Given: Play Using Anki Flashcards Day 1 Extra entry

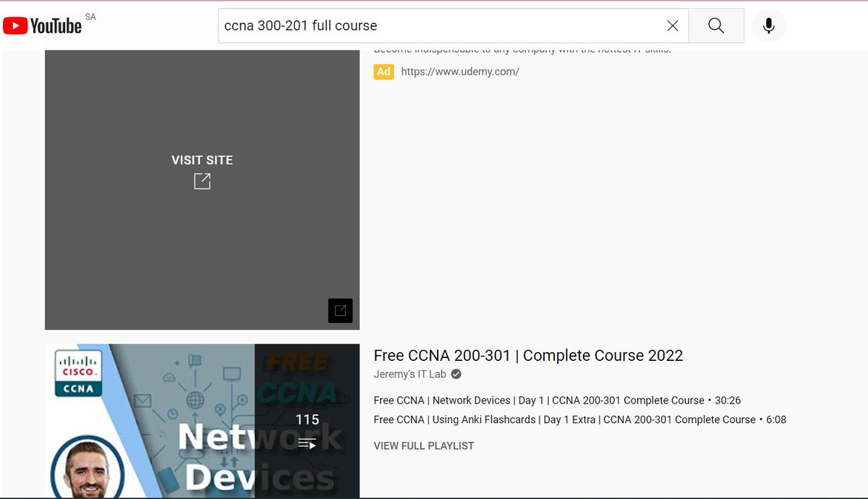Looking at the screenshot, I should [579, 419].
